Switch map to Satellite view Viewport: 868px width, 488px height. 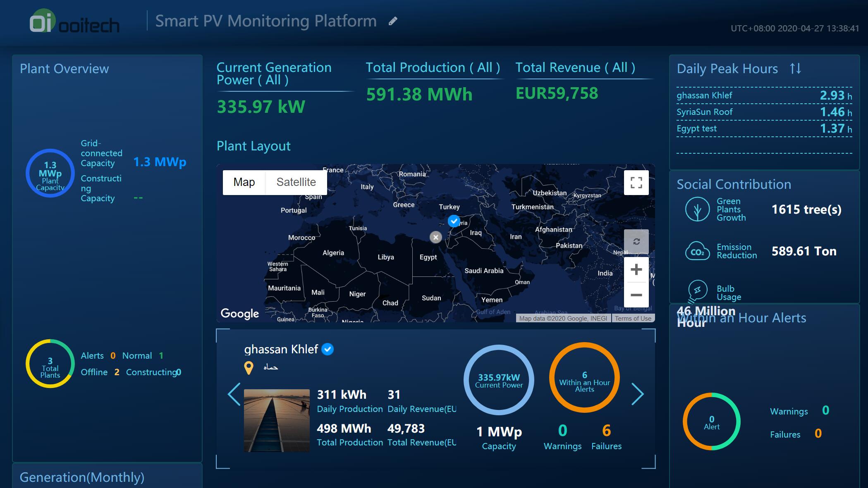point(296,182)
